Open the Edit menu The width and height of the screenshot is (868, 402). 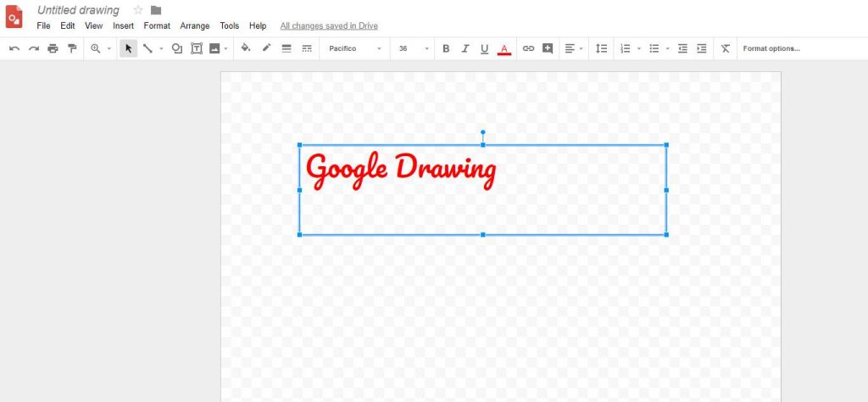[x=68, y=25]
